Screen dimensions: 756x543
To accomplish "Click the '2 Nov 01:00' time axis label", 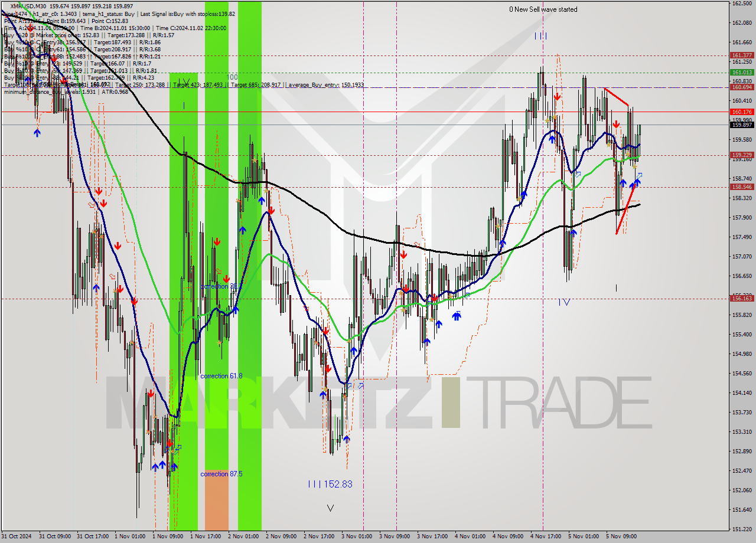I will 243,537.
